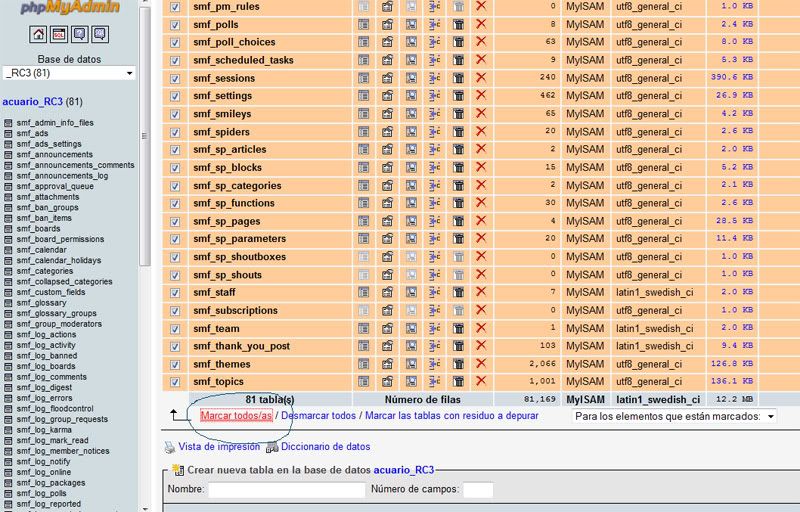Screen dimensions: 800x512
Task: Click the sidebar vertical scrollbar thumb
Action: tap(144, 136)
